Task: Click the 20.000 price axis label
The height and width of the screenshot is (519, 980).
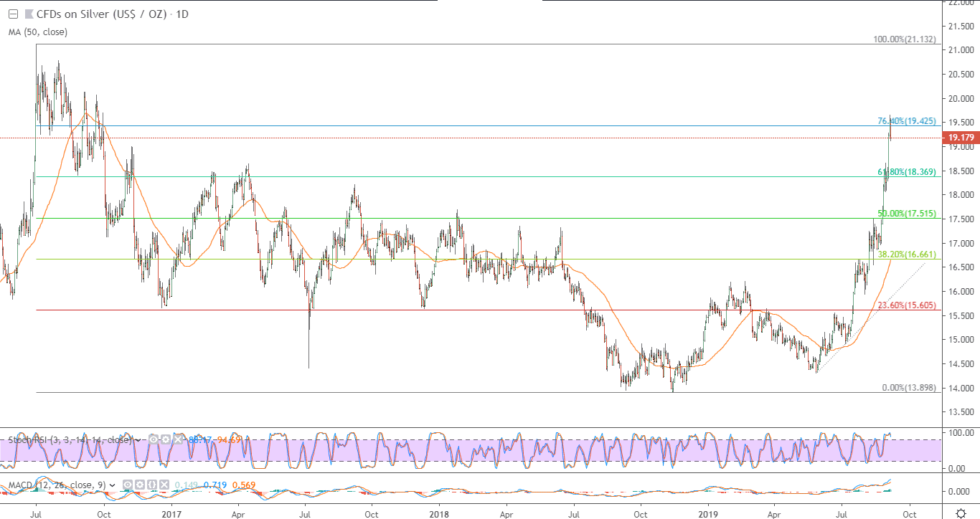Action: [961, 98]
